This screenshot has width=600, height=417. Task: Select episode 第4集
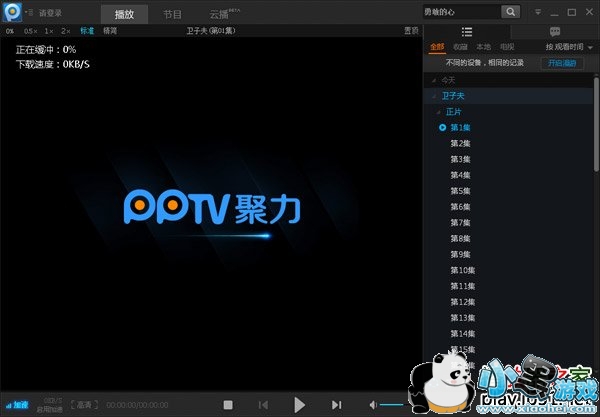[460, 175]
